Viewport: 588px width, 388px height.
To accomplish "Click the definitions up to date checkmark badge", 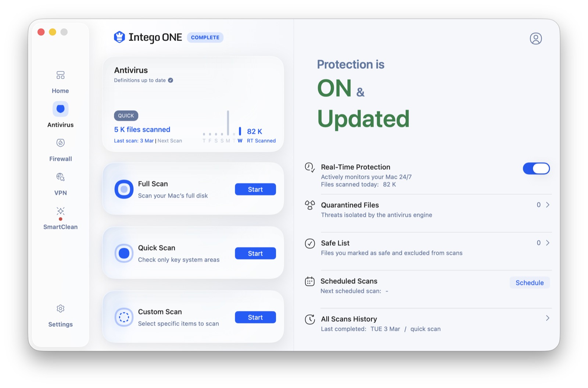I will point(171,80).
